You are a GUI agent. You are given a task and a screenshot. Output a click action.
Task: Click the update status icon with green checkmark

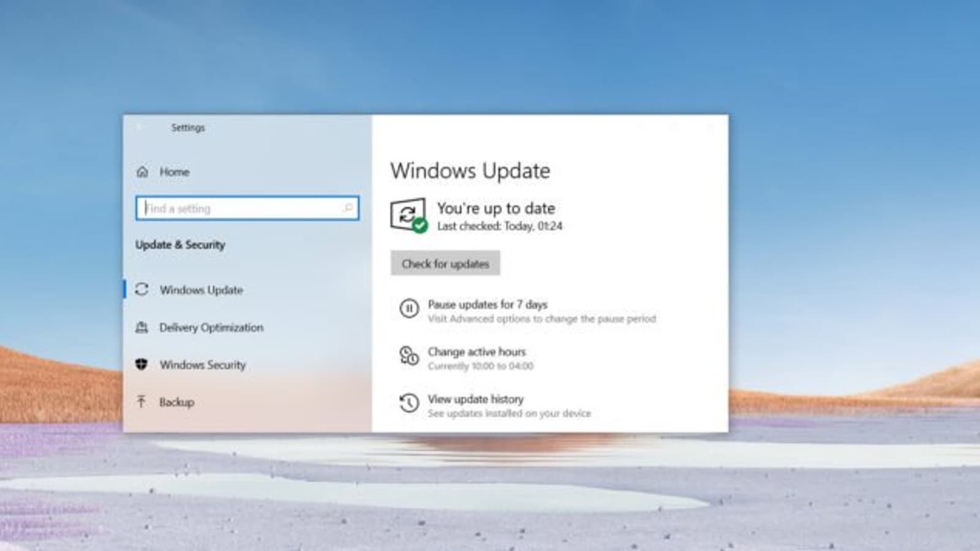coord(409,216)
